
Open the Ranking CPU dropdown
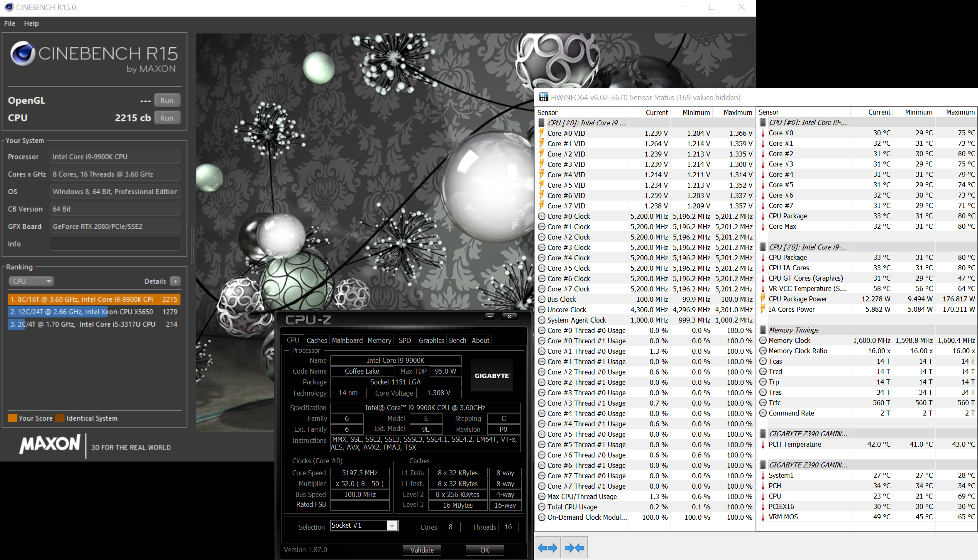pos(32,281)
